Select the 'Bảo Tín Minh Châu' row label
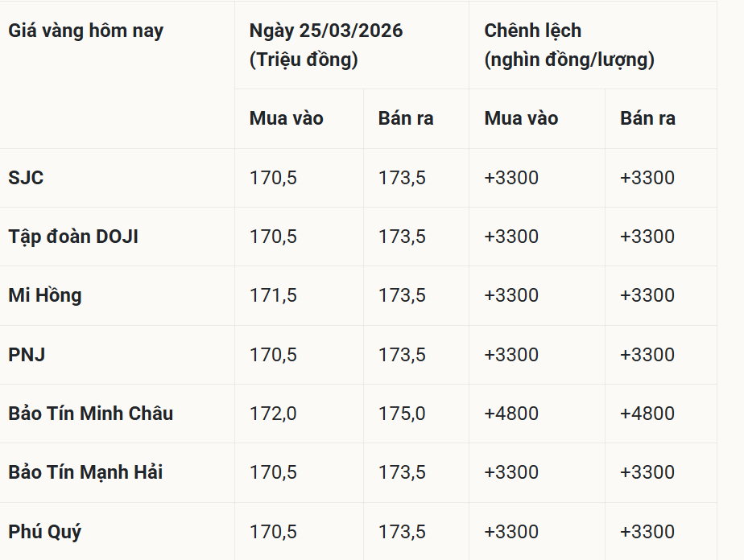The width and height of the screenshot is (744, 560). tap(91, 414)
